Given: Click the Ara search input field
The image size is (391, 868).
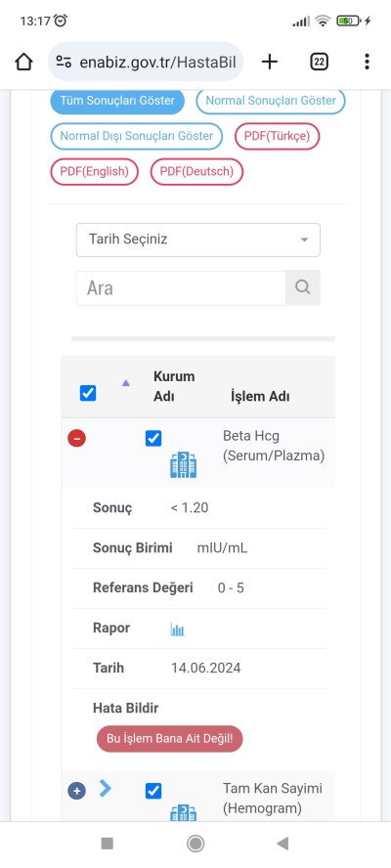Looking at the screenshot, I should pyautogui.click(x=181, y=287).
